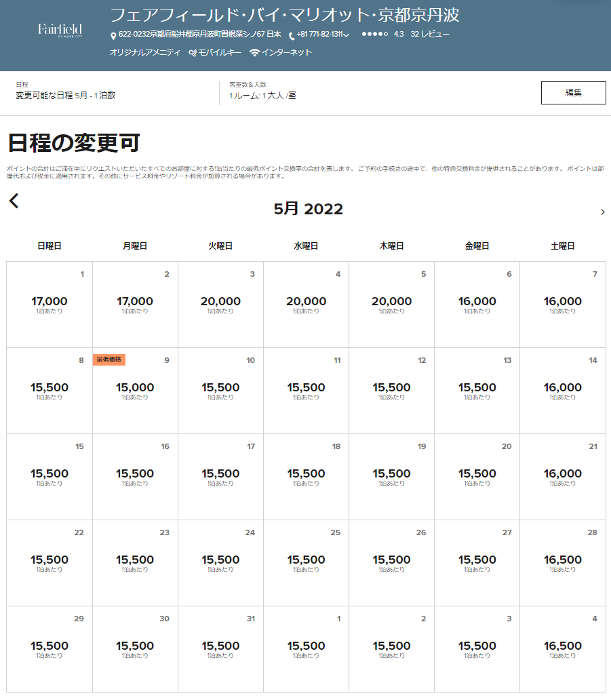Go to previous month with left arrow
This screenshot has height=700, width=611.
click(14, 201)
